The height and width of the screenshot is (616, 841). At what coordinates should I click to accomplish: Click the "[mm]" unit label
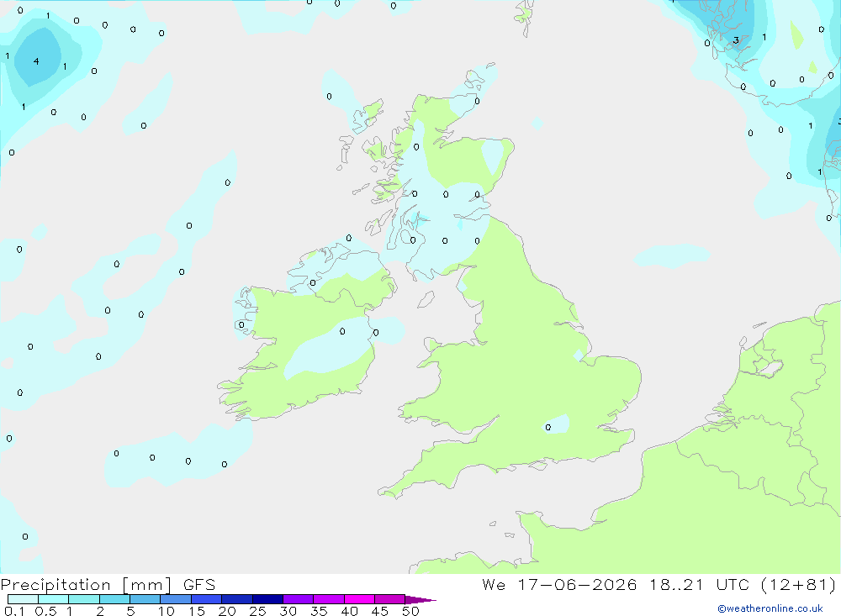point(147,585)
